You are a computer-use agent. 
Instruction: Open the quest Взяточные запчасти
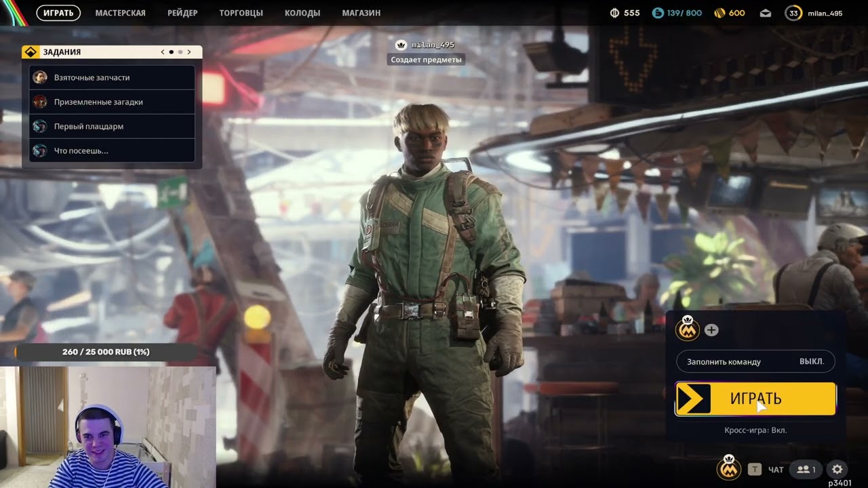[x=113, y=77]
